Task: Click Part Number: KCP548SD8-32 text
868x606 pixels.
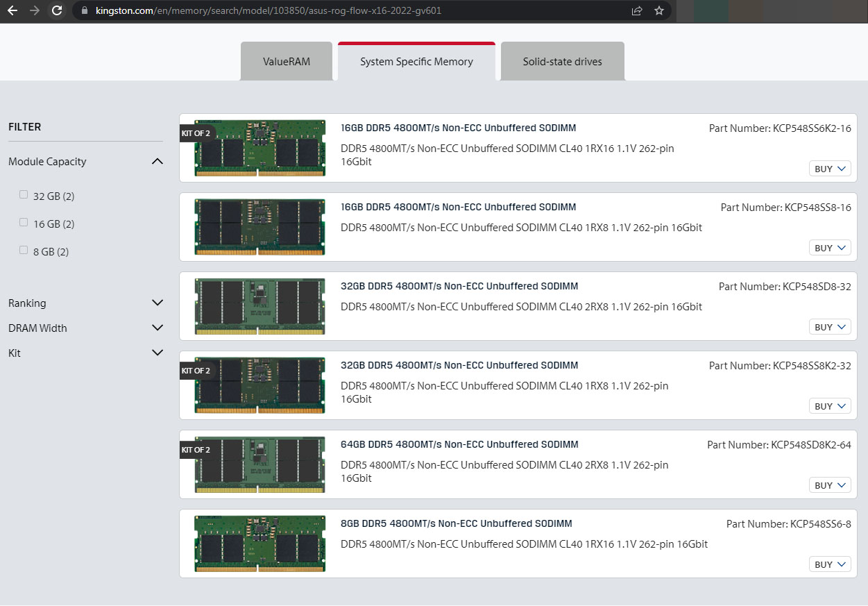Action: (785, 287)
